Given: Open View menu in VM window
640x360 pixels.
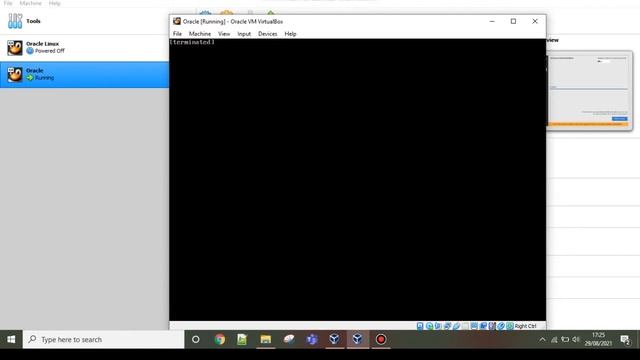Looking at the screenshot, I should pos(224,34).
